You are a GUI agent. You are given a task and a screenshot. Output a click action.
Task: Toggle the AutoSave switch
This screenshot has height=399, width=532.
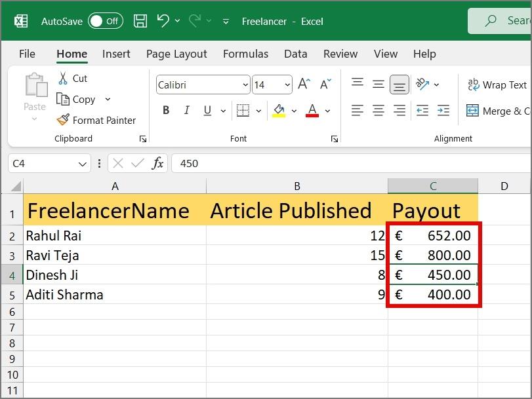pyautogui.click(x=106, y=22)
